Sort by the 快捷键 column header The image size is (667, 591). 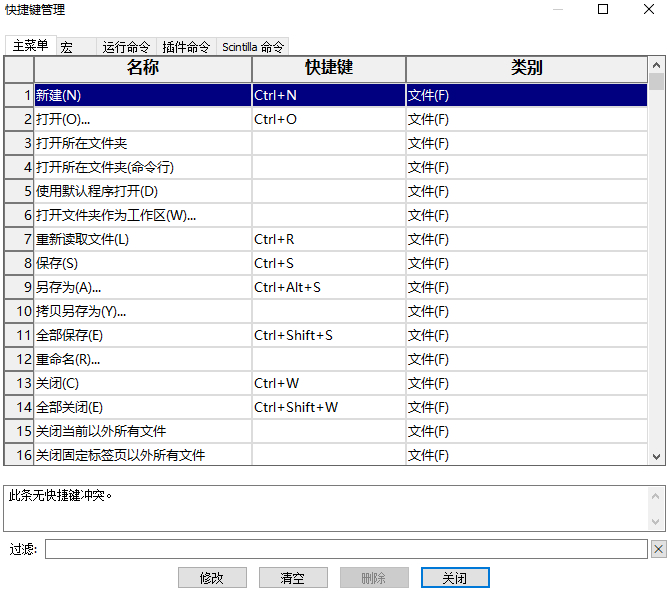coord(329,68)
